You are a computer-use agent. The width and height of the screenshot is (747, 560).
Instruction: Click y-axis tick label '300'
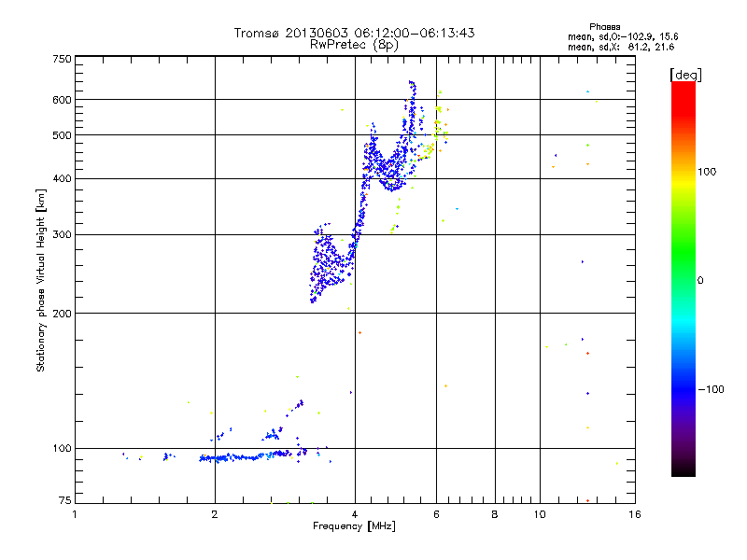(63, 235)
